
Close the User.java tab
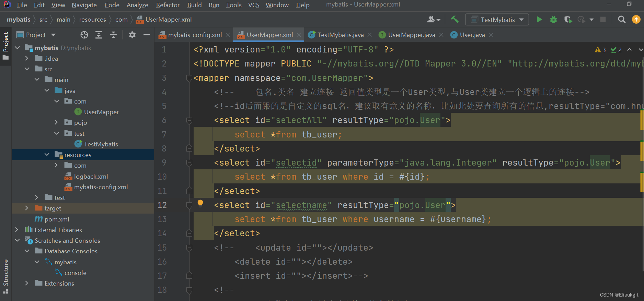coord(491,35)
